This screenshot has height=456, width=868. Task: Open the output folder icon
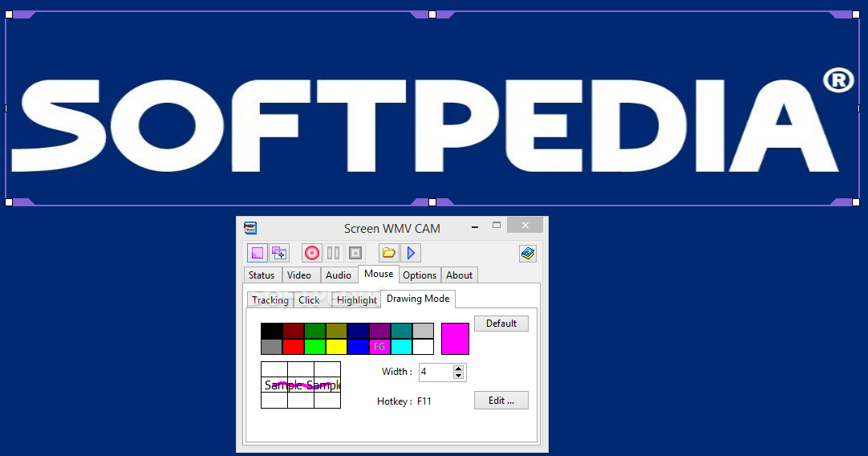(x=388, y=253)
